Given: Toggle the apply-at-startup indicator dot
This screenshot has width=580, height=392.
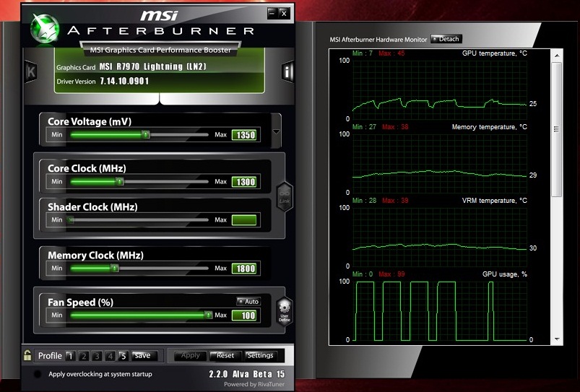Looking at the screenshot, I should 38,374.
